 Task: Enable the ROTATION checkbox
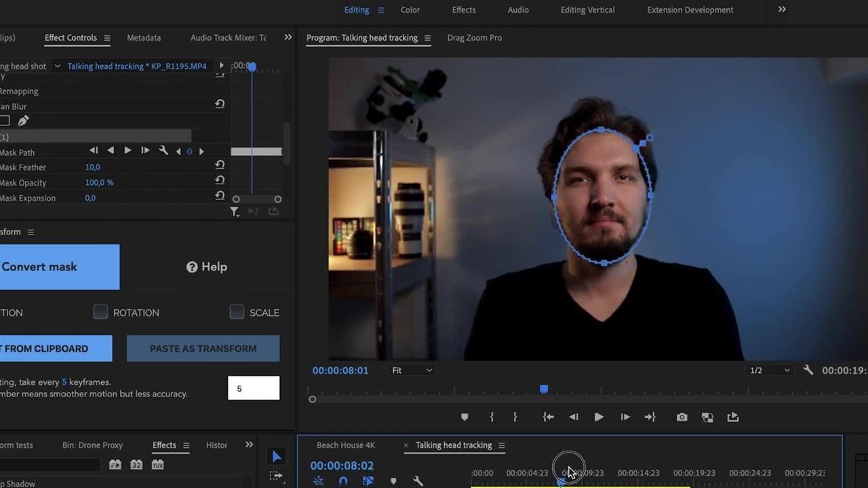click(100, 312)
